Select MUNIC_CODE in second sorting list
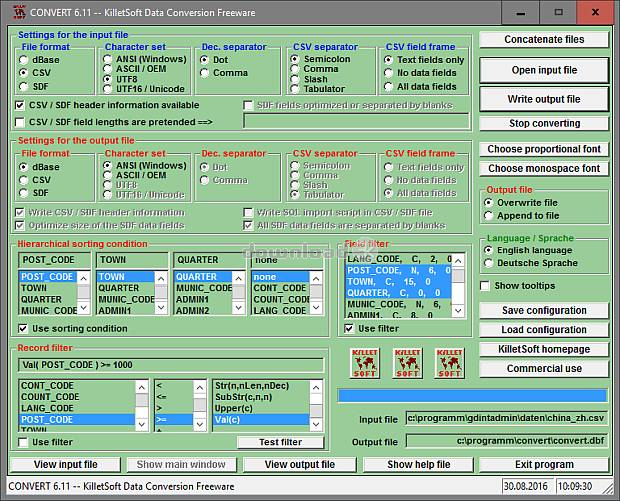620x501 pixels. coord(126,299)
